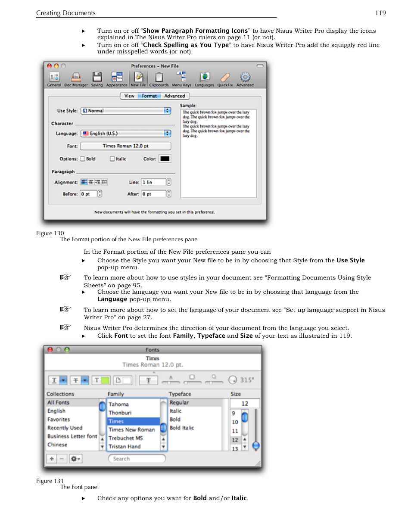Click the Family list scrollbar thumb
411x532 pixels.
pos(163,428)
